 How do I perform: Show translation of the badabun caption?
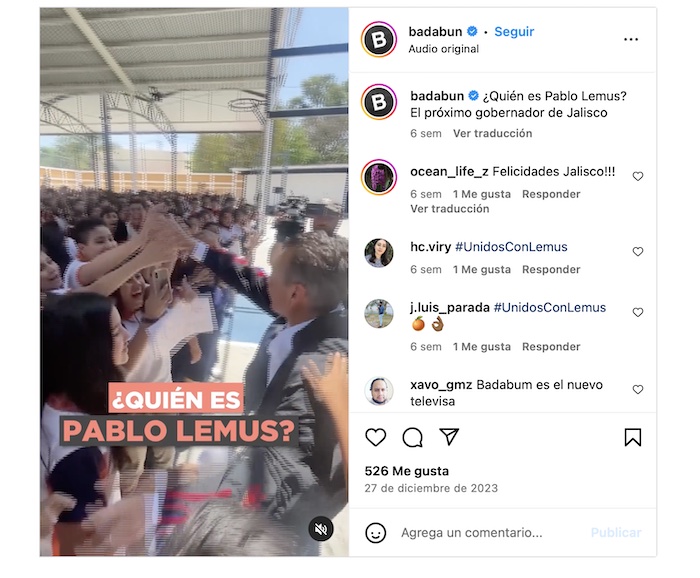[492, 133]
